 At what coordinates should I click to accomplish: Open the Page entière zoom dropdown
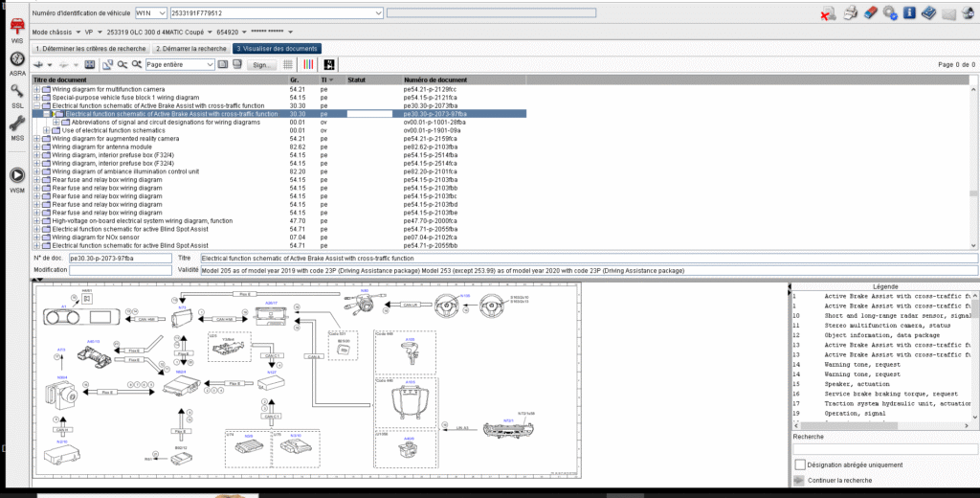click(210, 64)
